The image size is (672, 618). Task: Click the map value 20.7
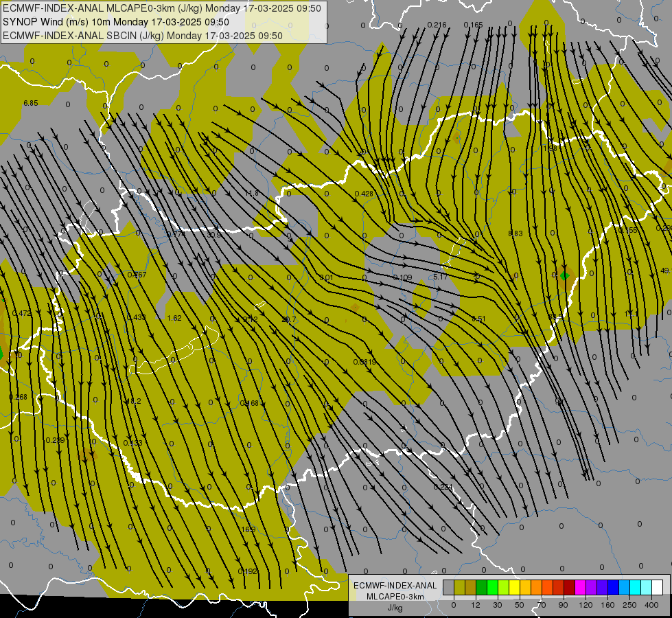pyautogui.click(x=289, y=319)
